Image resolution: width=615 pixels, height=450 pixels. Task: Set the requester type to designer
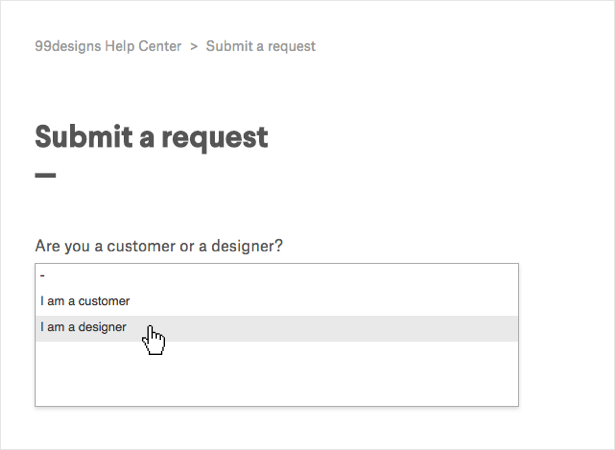point(84,327)
